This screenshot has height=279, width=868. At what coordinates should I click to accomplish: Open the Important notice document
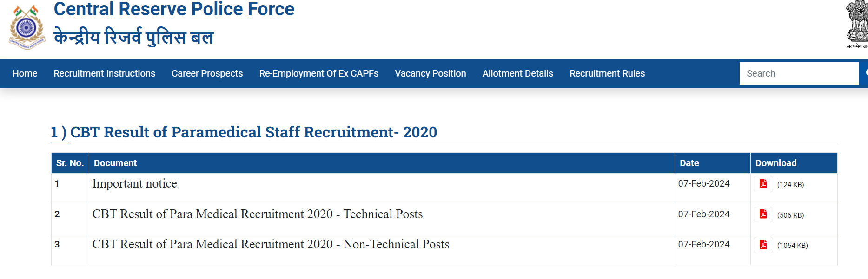(134, 184)
